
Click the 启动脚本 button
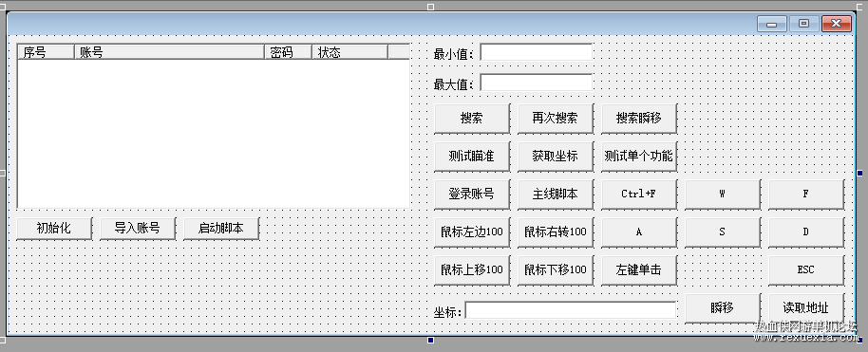click(x=221, y=229)
